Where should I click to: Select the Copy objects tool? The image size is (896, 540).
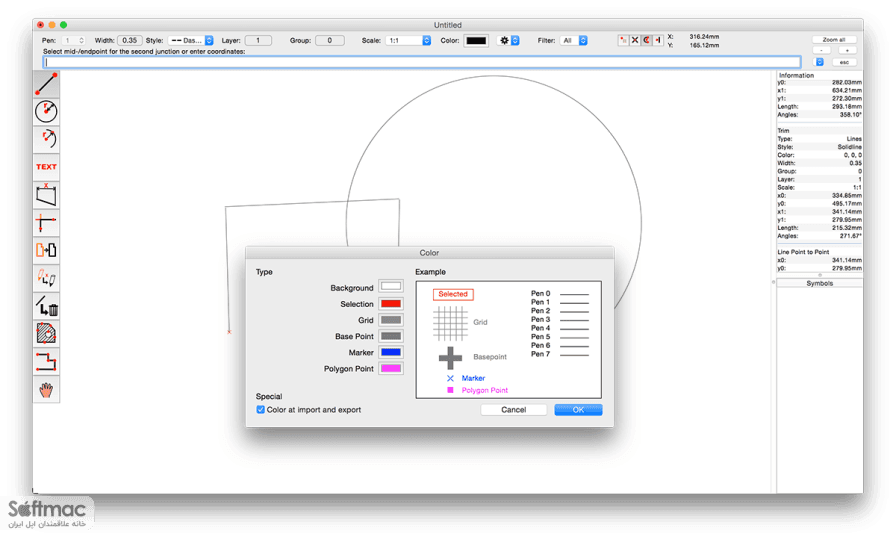point(46,250)
